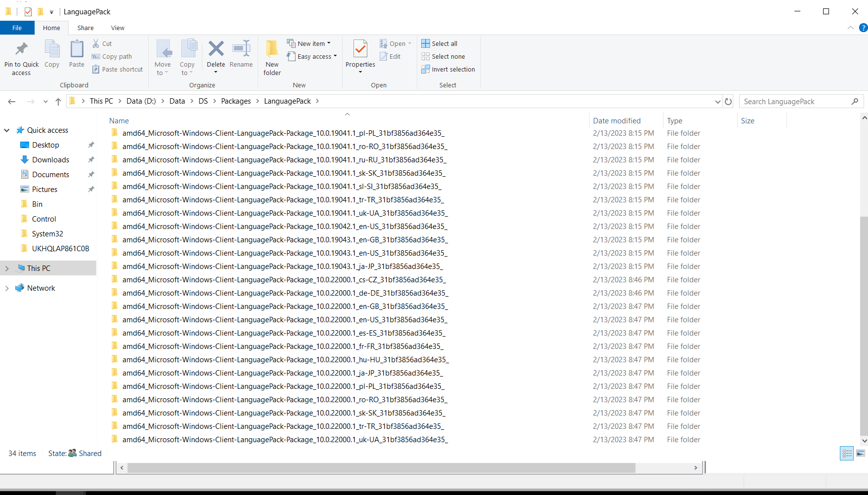Open the File menu tab
The width and height of the screenshot is (868, 495).
[x=17, y=28]
